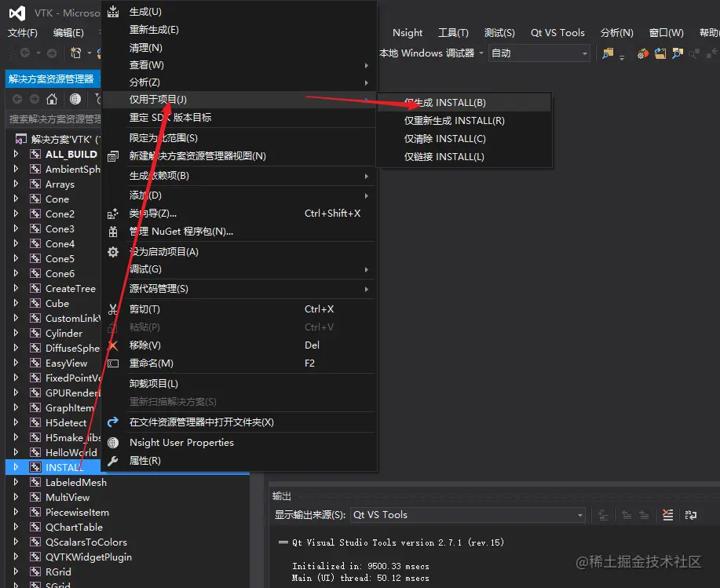This screenshot has width=720, height=588.
Task: Expand the Arrays project node
Action: point(16,184)
